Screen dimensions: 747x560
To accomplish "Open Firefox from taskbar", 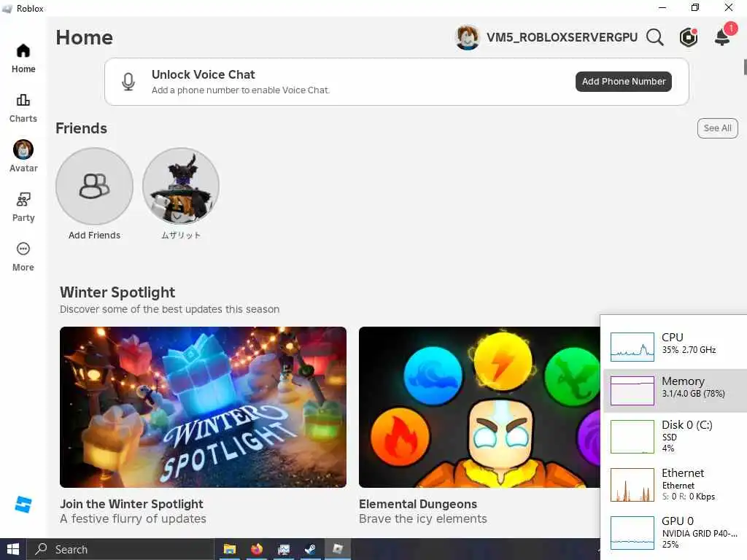I will [257, 550].
